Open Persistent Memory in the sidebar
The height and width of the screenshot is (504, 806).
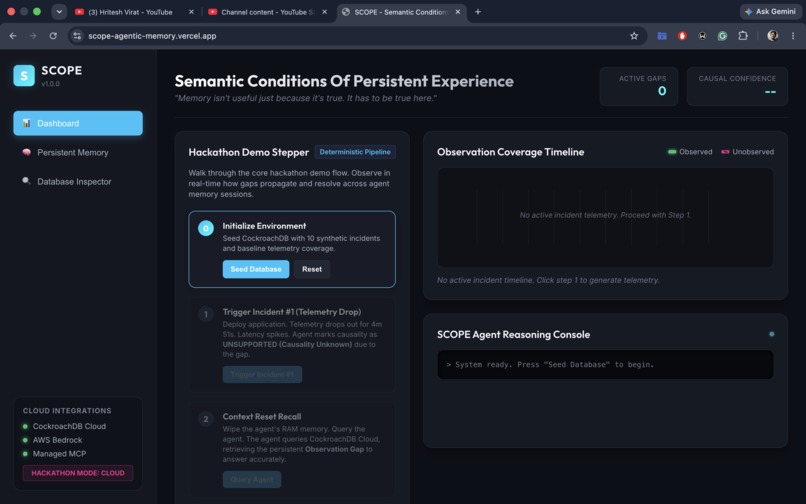click(x=78, y=153)
